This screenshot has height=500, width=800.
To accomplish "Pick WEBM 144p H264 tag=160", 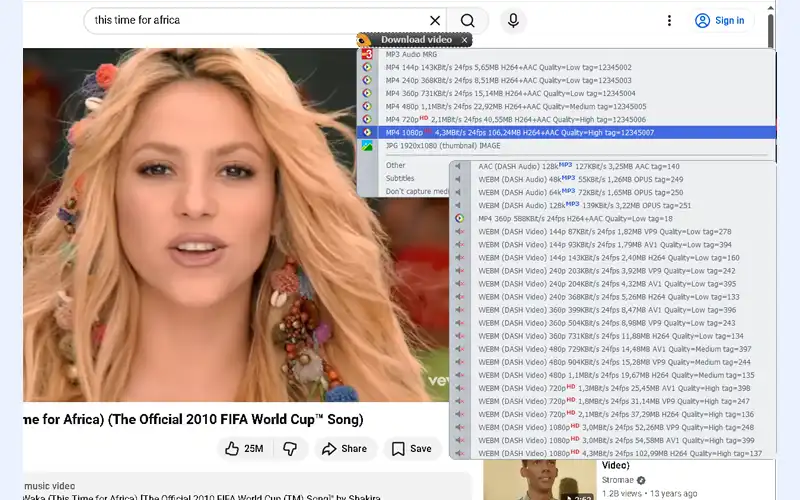I will coord(613,258).
